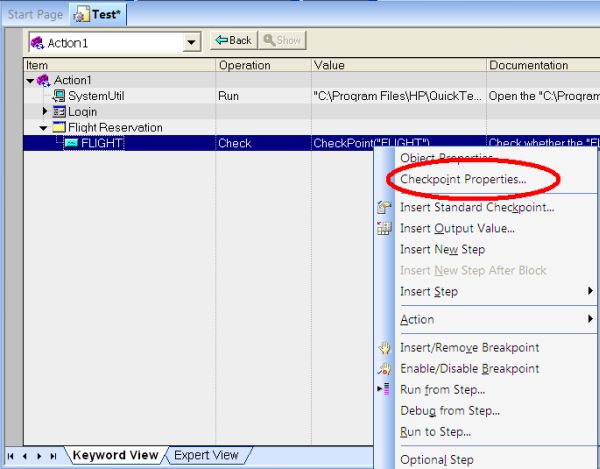Switch to Expert View tab
This screenshot has width=600, height=469.
click(x=206, y=455)
